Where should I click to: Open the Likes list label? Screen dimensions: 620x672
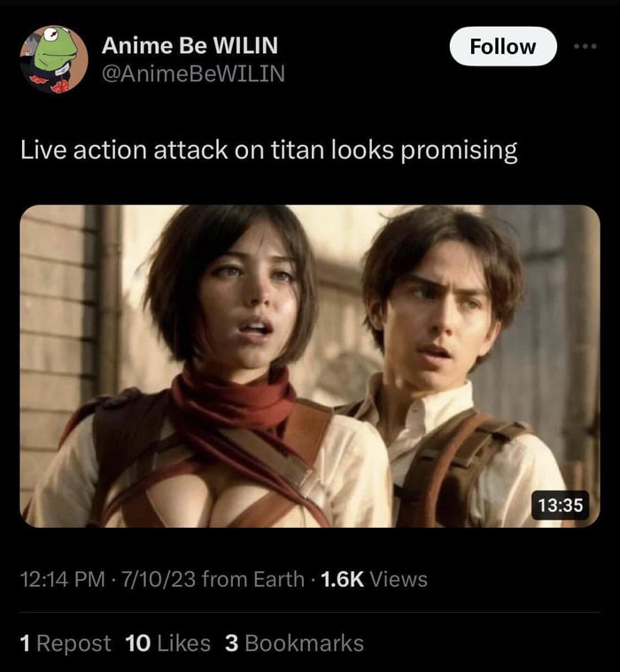(x=184, y=644)
